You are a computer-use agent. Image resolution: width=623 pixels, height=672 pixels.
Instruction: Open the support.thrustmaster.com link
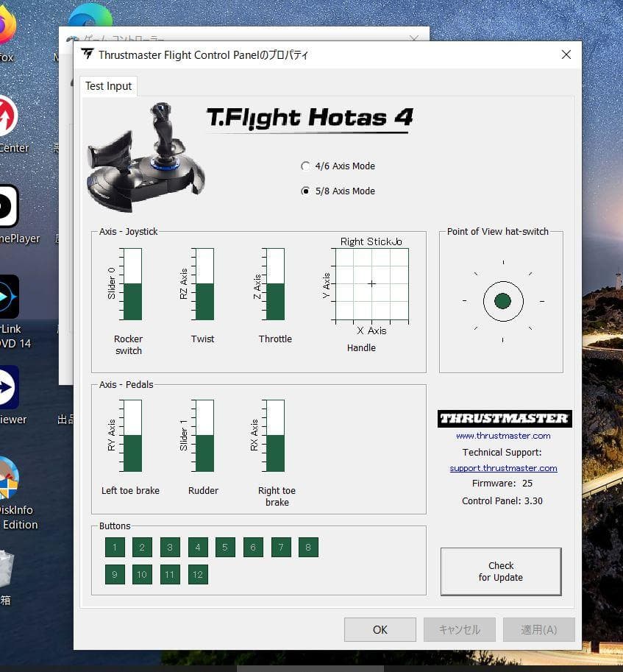click(x=502, y=467)
